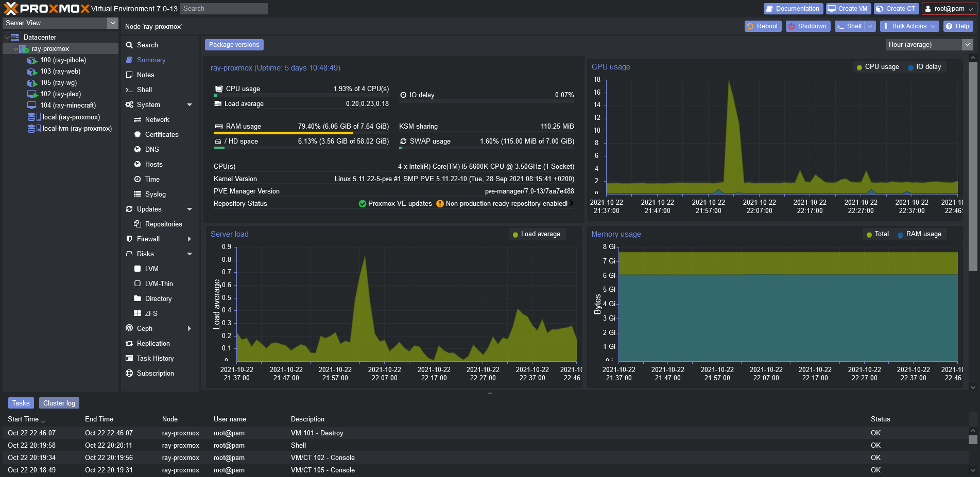
Task: Open the Server View dropdown
Action: 113,23
